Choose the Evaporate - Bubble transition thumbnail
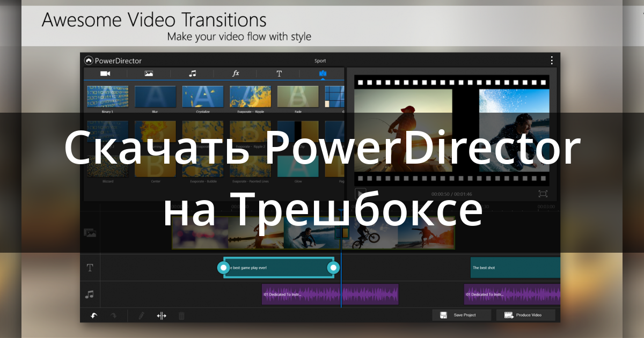644x338 pixels. pos(203,166)
